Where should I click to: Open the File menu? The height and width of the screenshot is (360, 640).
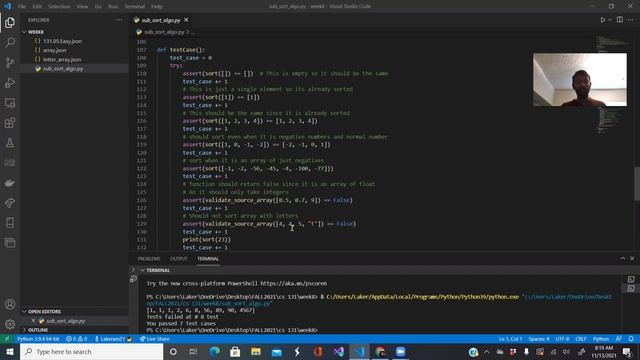click(x=22, y=7)
